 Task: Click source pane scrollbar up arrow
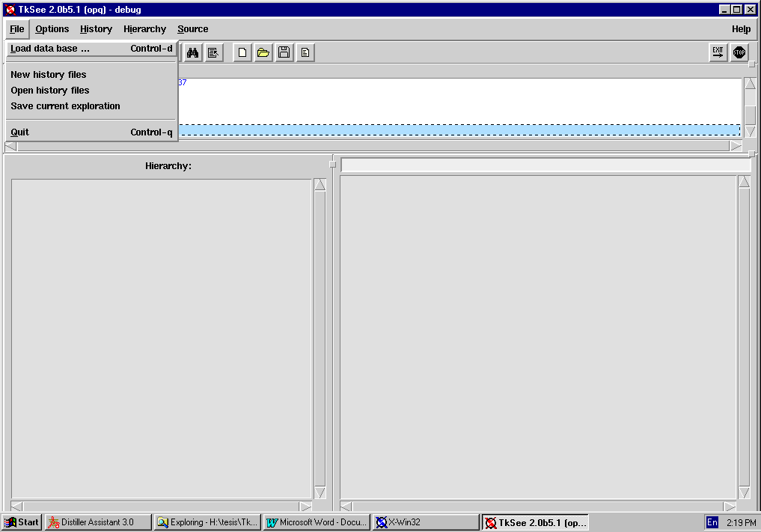[745, 182]
